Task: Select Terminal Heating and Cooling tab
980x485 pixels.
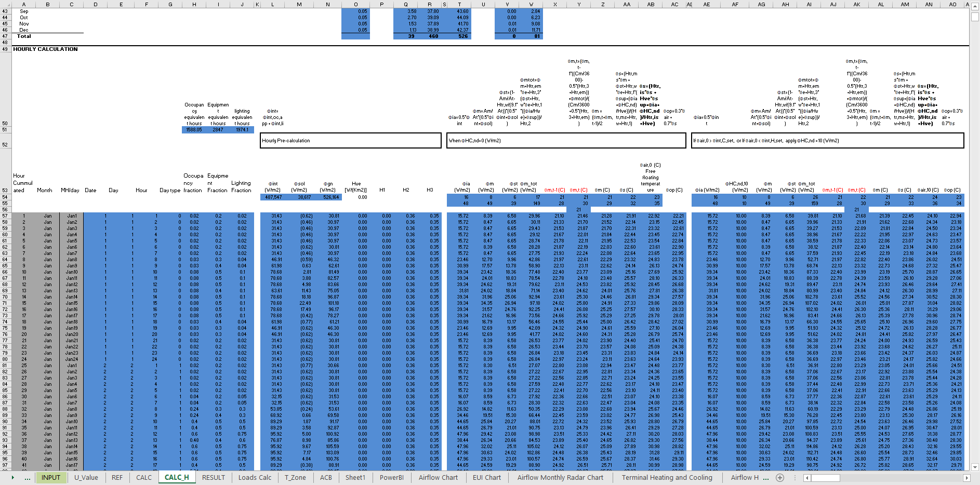Action: pyautogui.click(x=667, y=478)
